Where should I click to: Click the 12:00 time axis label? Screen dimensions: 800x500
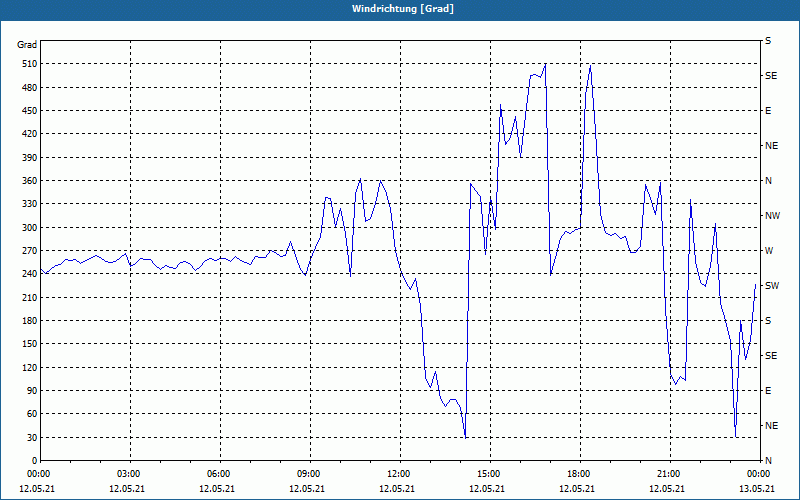pyautogui.click(x=400, y=474)
